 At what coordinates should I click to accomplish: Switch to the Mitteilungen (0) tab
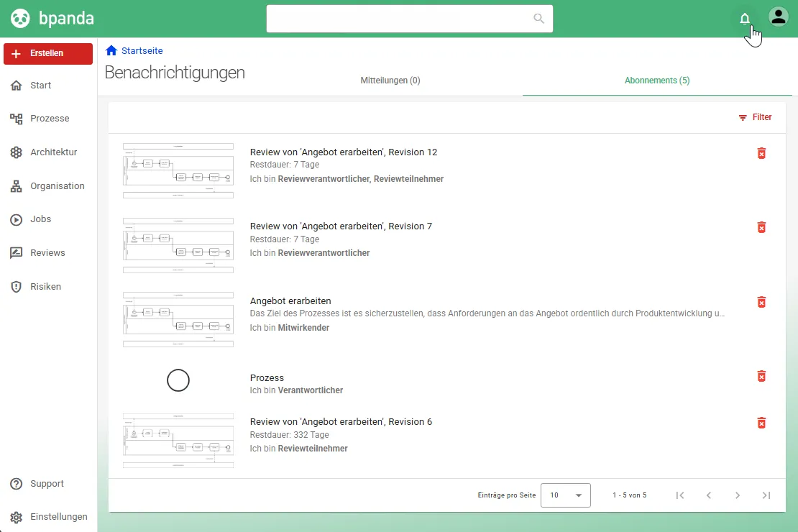click(x=390, y=81)
